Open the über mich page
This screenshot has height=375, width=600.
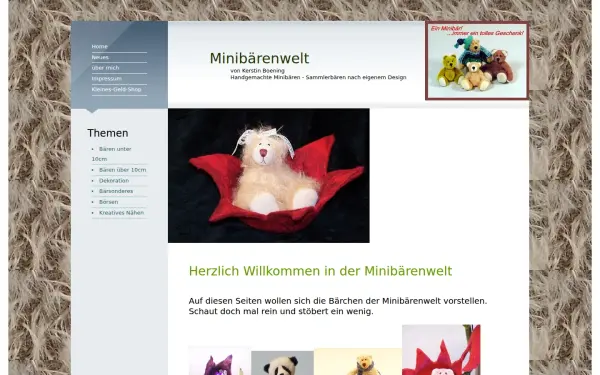105,68
